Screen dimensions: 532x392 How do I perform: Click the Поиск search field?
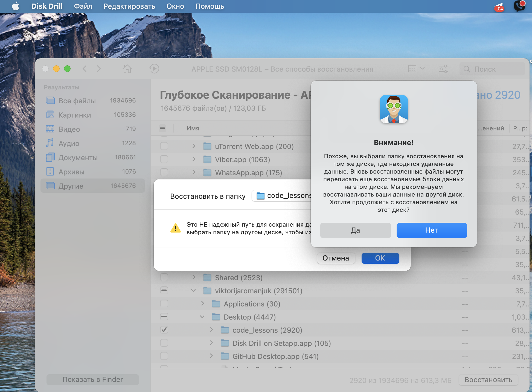492,69
